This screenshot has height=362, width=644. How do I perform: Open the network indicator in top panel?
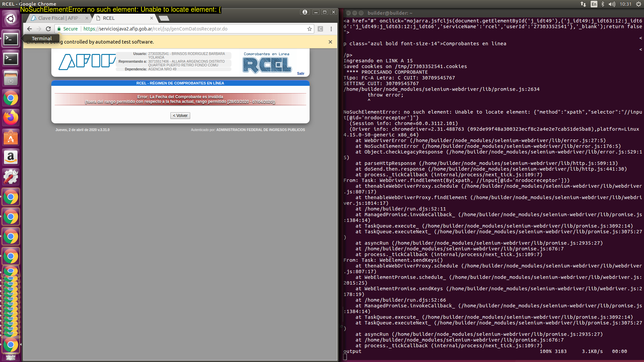point(583,4)
